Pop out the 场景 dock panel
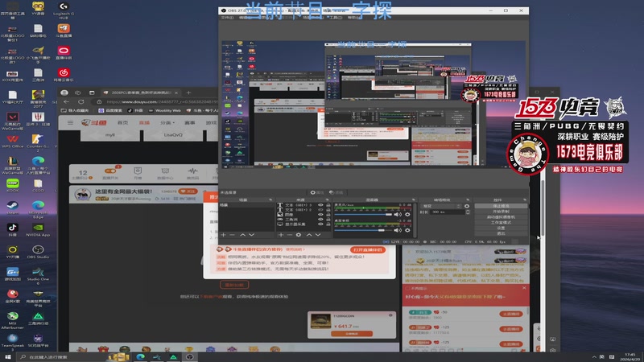This screenshot has width=644, height=362. click(x=270, y=200)
